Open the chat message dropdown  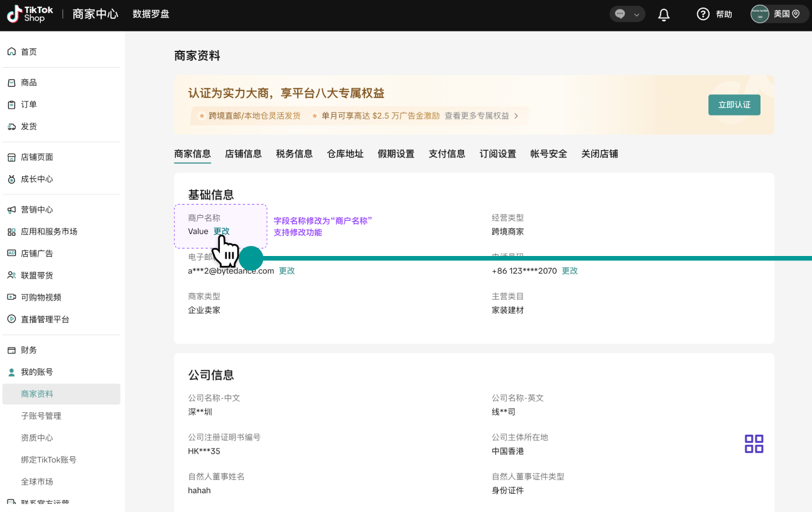(x=627, y=14)
